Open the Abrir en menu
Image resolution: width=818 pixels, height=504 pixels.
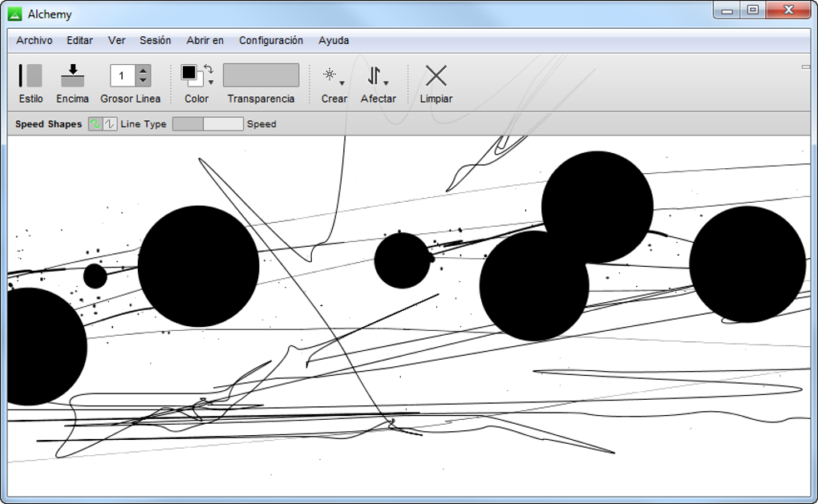[205, 41]
